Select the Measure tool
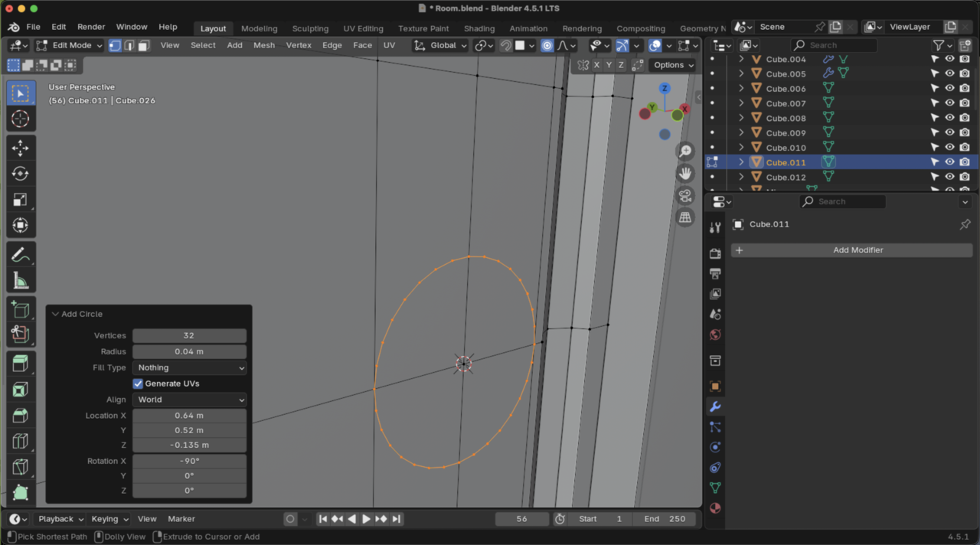 [x=21, y=281]
